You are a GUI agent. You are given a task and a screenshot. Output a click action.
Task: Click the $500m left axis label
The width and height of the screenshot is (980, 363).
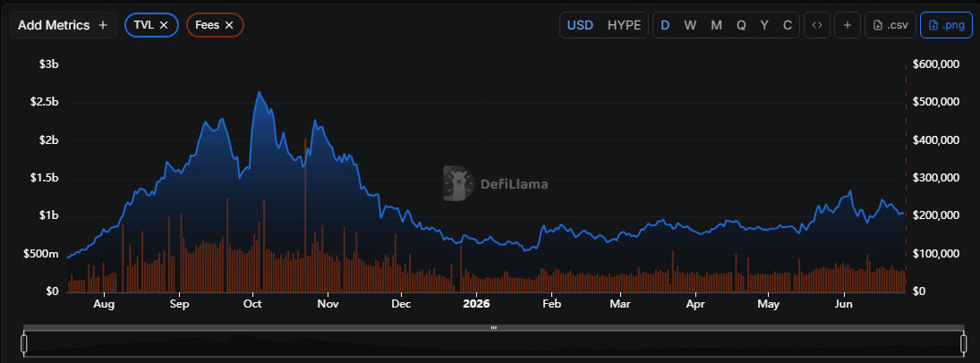pos(41,254)
